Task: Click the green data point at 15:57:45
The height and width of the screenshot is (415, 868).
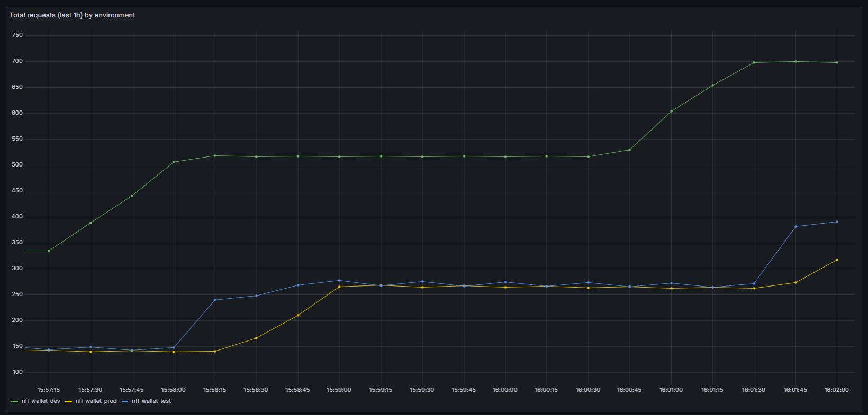Action: (132, 196)
